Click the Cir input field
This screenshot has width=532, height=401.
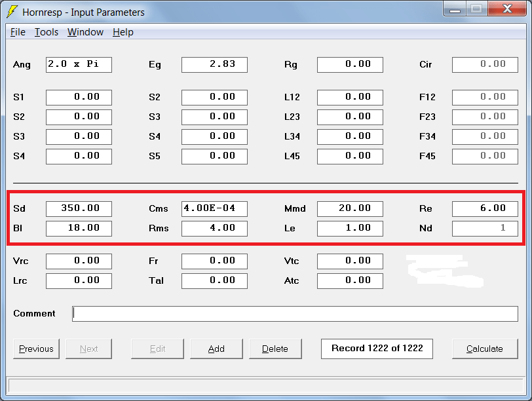point(485,64)
